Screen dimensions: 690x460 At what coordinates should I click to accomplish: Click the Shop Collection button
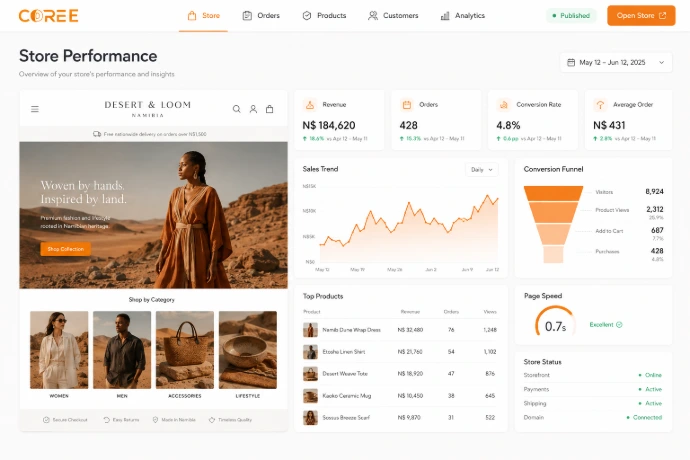tap(66, 249)
